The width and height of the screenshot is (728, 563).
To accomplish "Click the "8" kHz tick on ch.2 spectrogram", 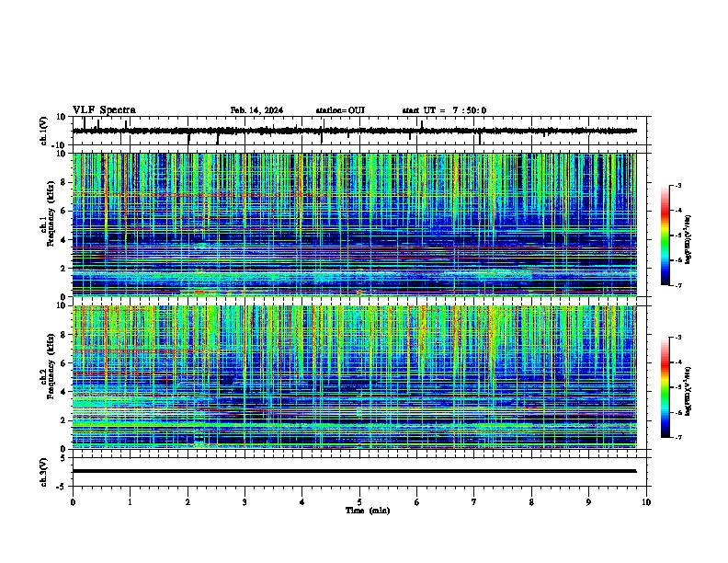I will click(x=63, y=335).
